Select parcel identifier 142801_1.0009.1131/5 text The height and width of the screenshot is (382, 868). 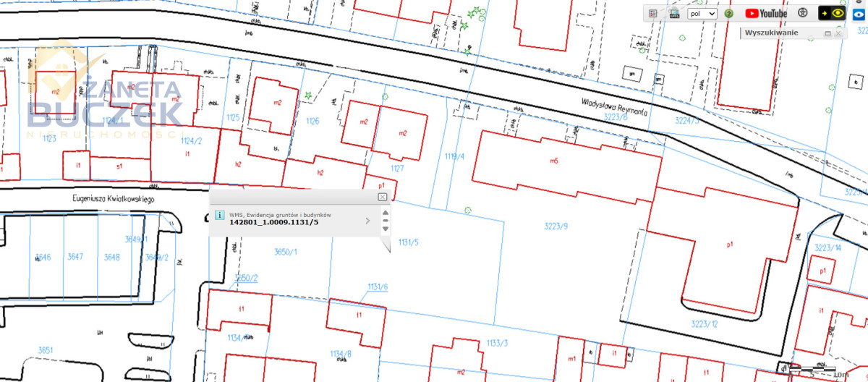273,222
